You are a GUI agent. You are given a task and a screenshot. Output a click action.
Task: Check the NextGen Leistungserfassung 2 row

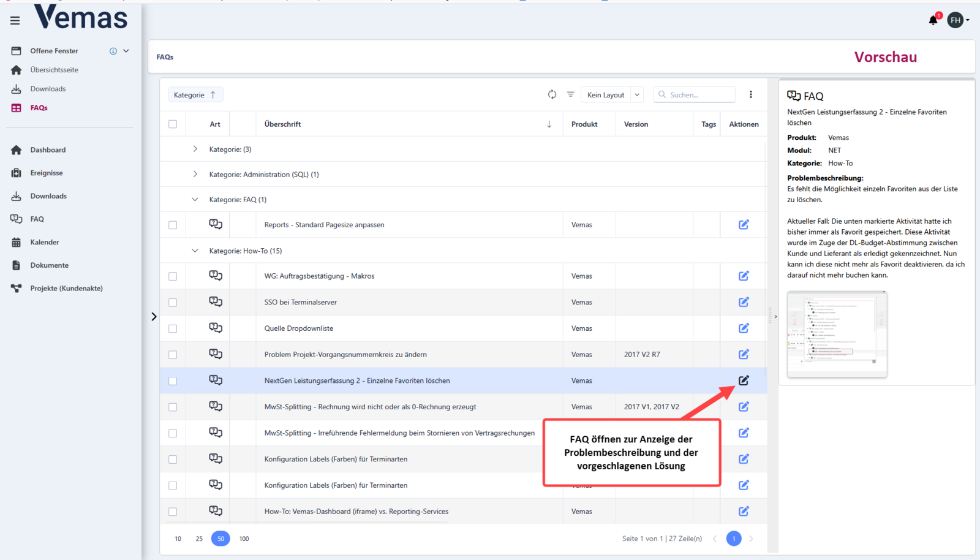tap(173, 381)
